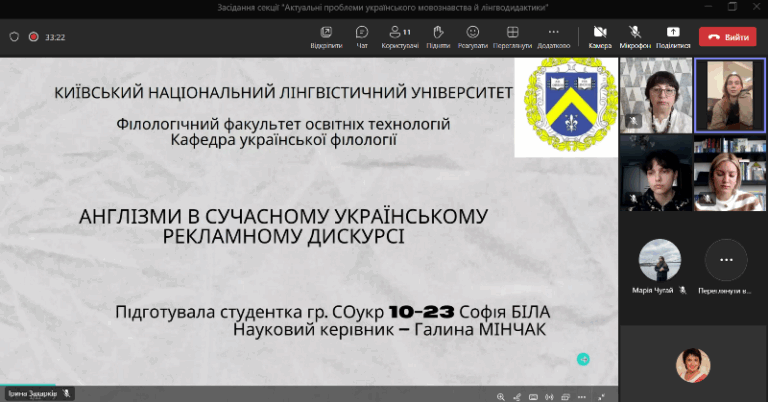Select video tile of blonde participant by bookshelf
Image resolution: width=768 pixels, height=402 pixels.
click(730, 173)
